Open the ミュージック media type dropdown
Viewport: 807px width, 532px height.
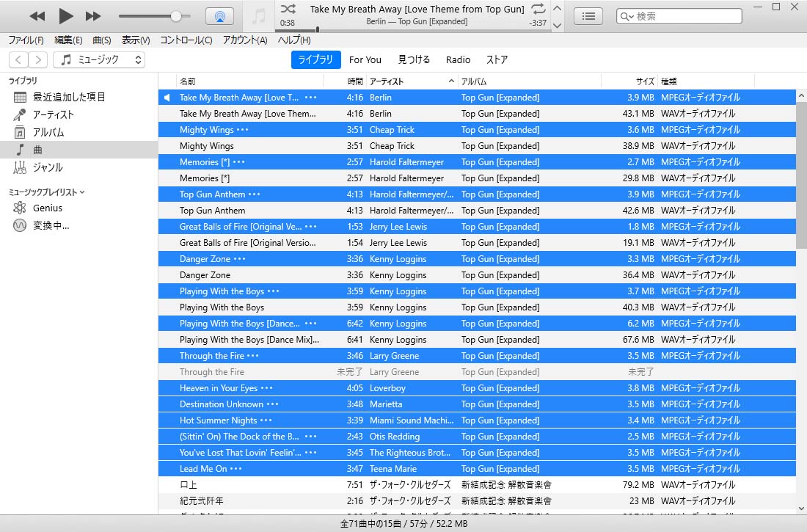pos(99,60)
